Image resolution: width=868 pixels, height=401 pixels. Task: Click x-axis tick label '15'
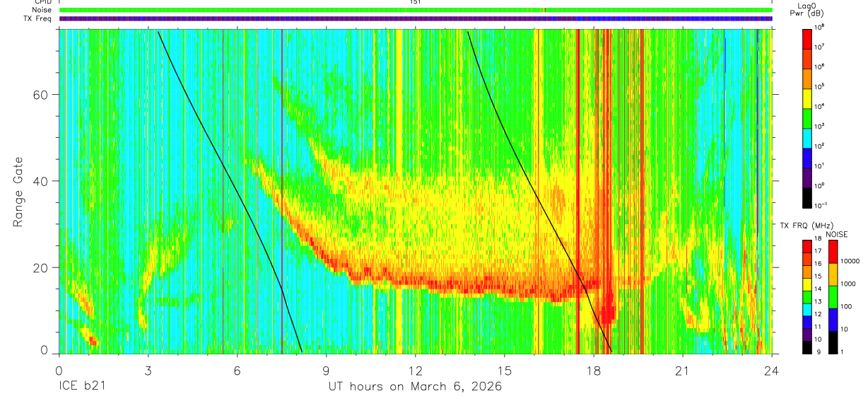pyautogui.click(x=505, y=371)
